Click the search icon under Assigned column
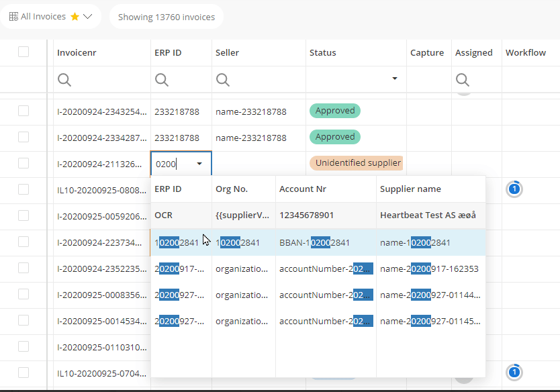This screenshot has width=560, height=392. [x=462, y=80]
